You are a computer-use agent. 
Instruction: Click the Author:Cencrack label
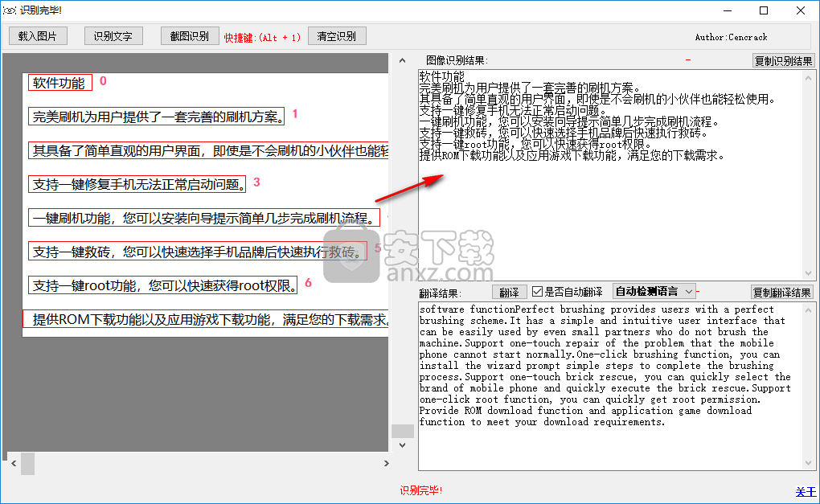[731, 37]
